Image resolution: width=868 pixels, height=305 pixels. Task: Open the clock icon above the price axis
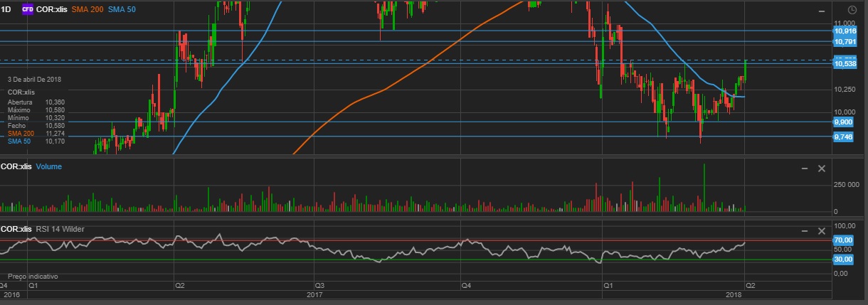click(x=853, y=9)
